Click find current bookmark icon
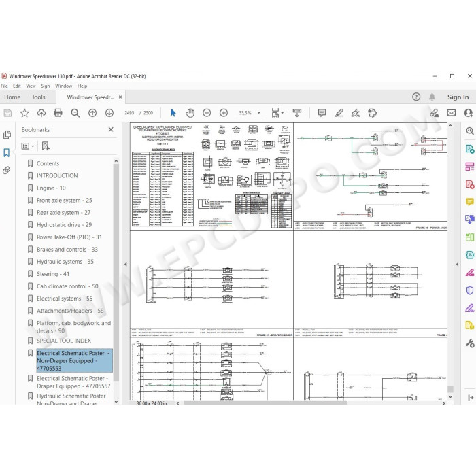This screenshot has height=476, width=476. click(46, 146)
